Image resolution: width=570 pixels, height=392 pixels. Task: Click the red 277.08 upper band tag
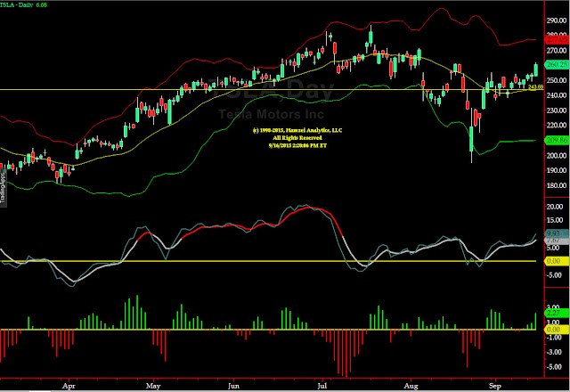coord(557,39)
